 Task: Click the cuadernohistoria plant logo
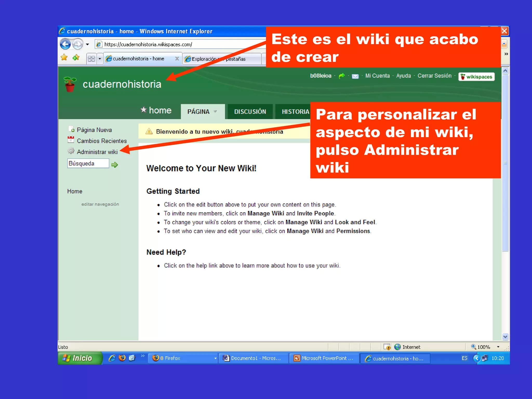coord(70,84)
